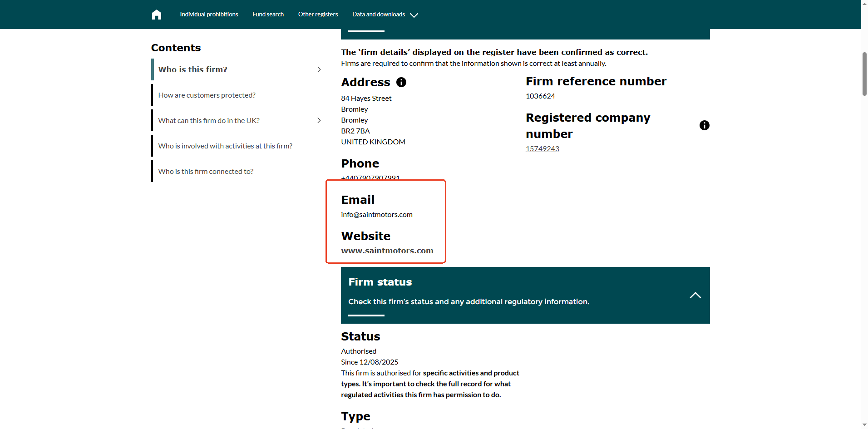Image resolution: width=868 pixels, height=429 pixels.
Task: Open registered company number 15749243 link
Action: [x=542, y=149]
